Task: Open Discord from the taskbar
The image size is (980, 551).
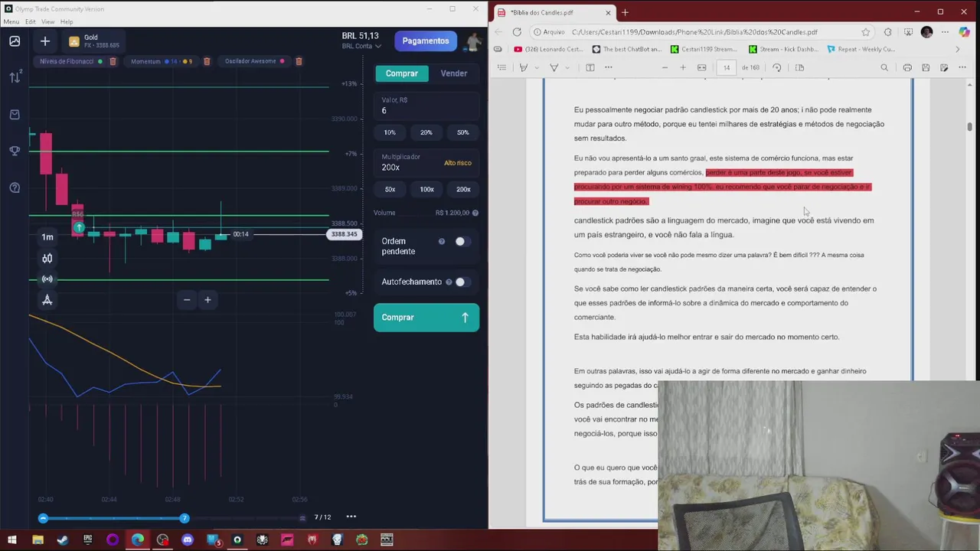Action: [188, 540]
